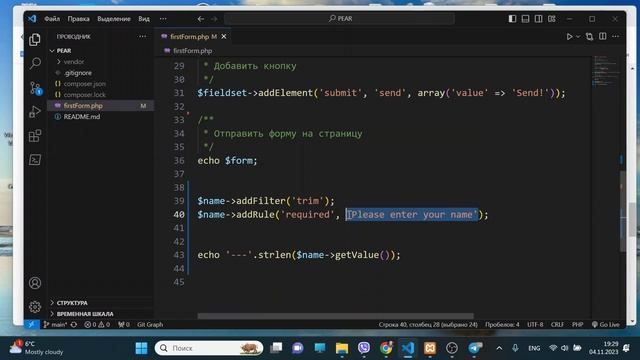
Task: Open the Extensions view
Action: (35, 136)
